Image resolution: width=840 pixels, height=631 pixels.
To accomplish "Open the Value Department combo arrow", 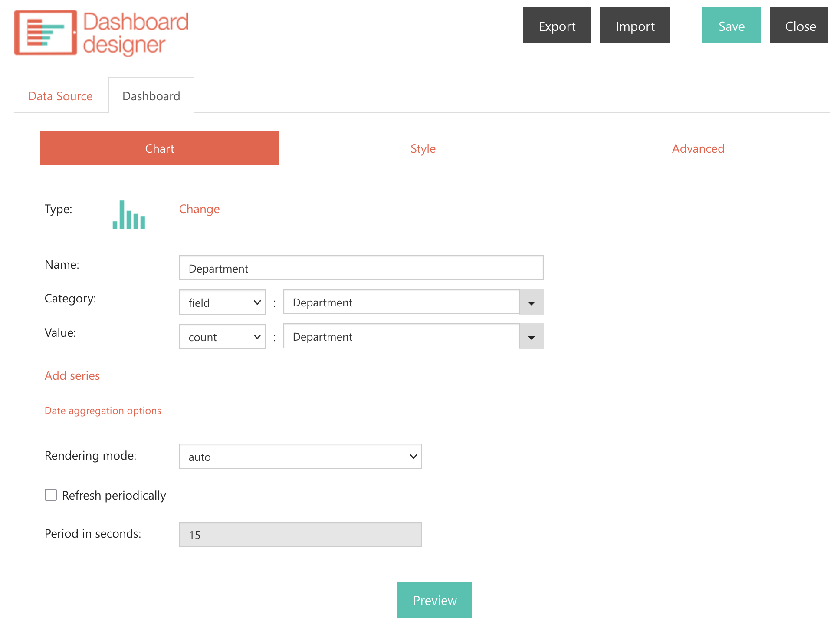I will 531,337.
